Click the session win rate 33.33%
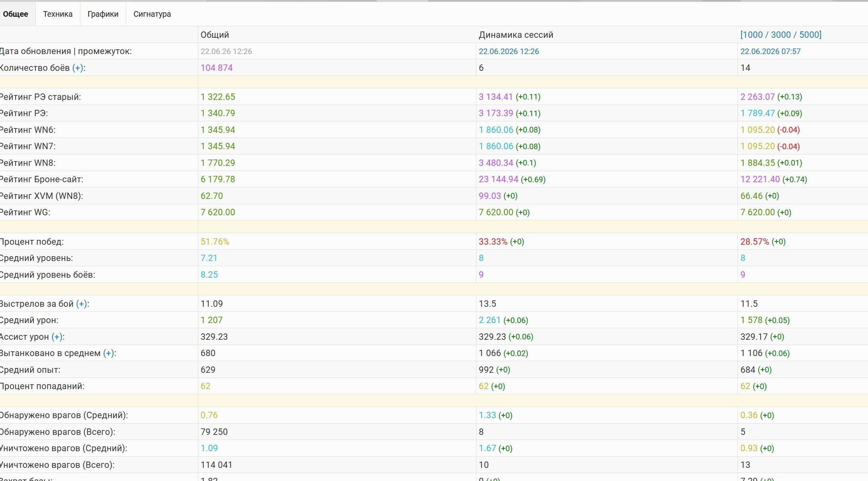The height and width of the screenshot is (481, 868). pyautogui.click(x=493, y=242)
